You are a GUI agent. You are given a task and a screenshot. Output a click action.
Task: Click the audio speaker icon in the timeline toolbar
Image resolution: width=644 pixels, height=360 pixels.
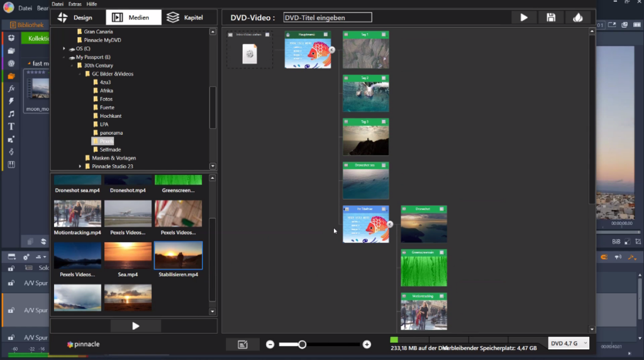tap(618, 257)
